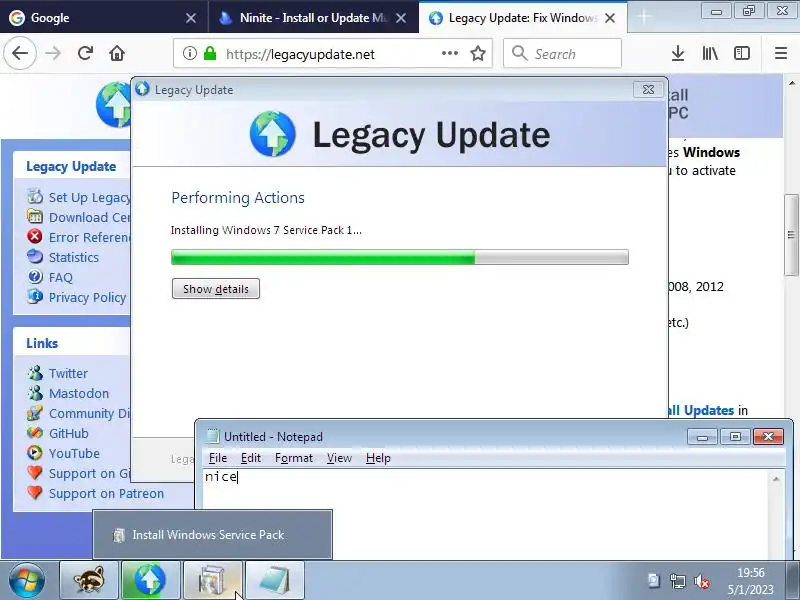
Task: Open a new browser tab with plus
Action: pos(644,17)
